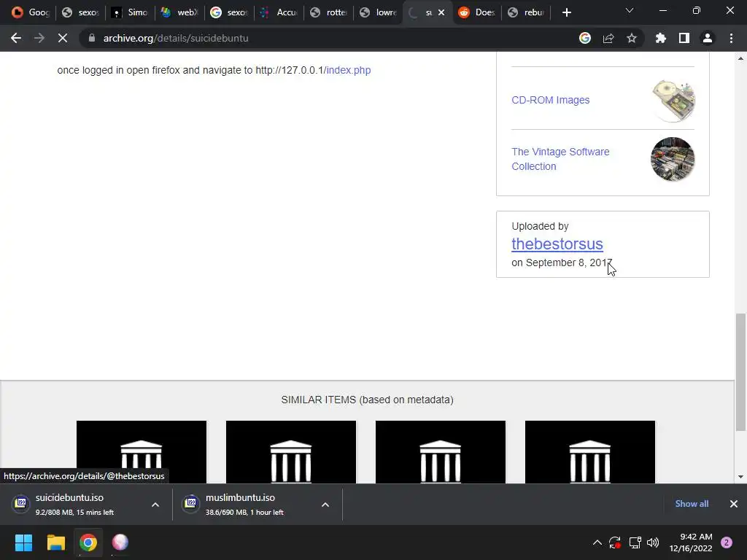Share this page using share icon

[608, 38]
